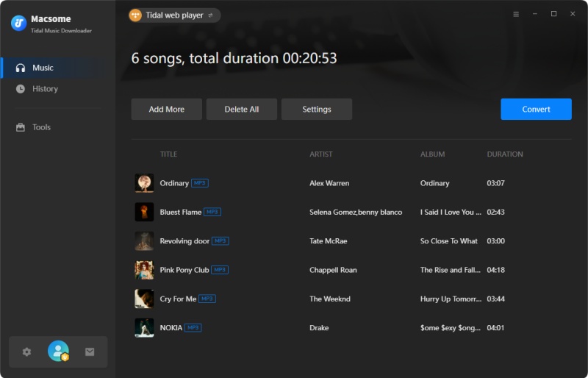Viewport: 588px width, 378px height.
Task: Click artist name Alex Warren
Action: click(329, 183)
